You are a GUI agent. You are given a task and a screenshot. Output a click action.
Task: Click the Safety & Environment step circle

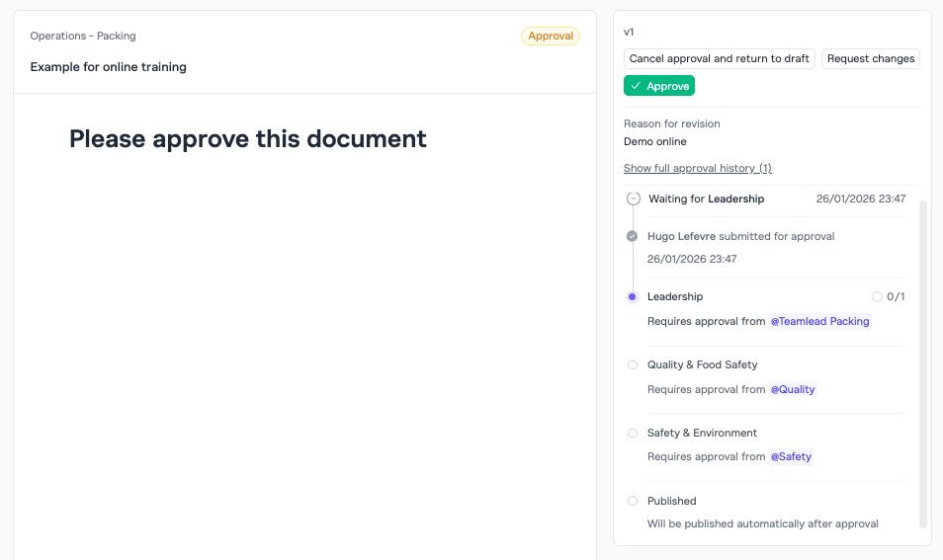click(633, 433)
